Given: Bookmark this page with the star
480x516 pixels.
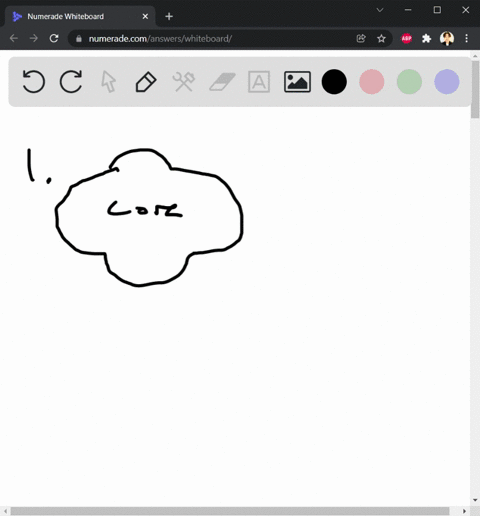Looking at the screenshot, I should click(381, 39).
